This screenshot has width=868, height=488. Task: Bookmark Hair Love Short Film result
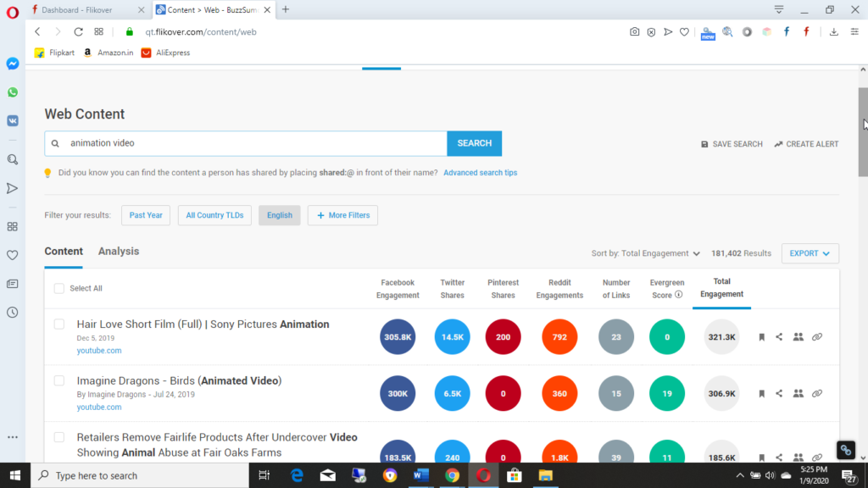pos(762,337)
